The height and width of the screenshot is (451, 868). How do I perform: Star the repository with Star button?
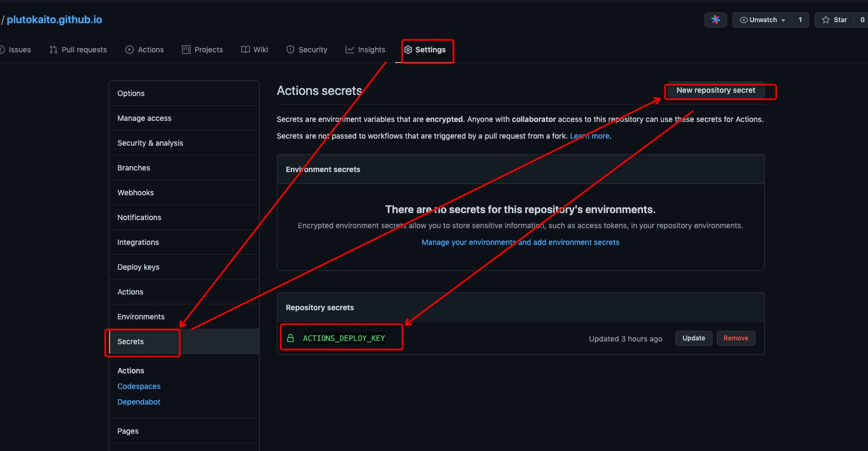[x=835, y=20]
